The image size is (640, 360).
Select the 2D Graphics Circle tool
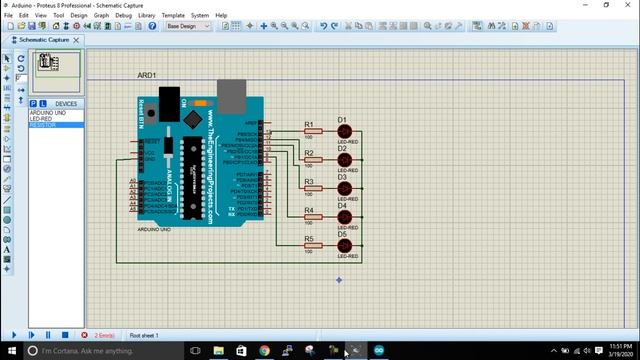[7, 220]
